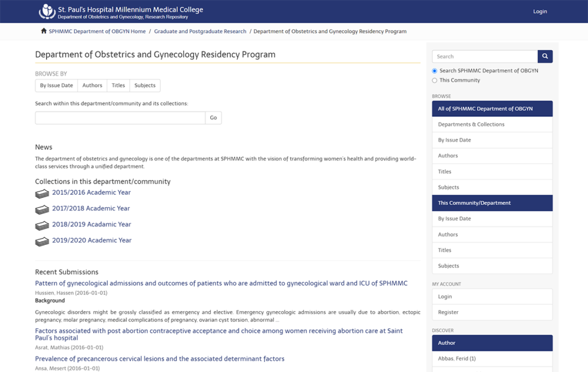Viewport: 588px width, 372px height.
Task: Select By Issue Date under This Community/Department
Action: coord(492,218)
